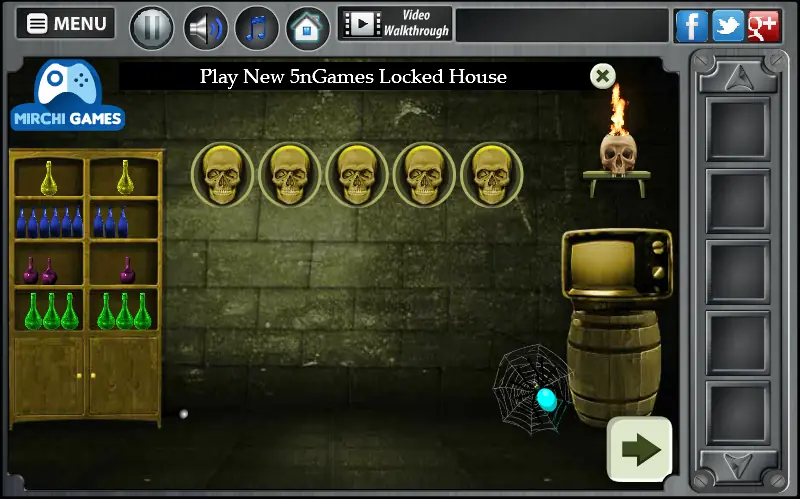Close the 5nGames Locked House banner
The width and height of the screenshot is (800, 499).
click(603, 77)
